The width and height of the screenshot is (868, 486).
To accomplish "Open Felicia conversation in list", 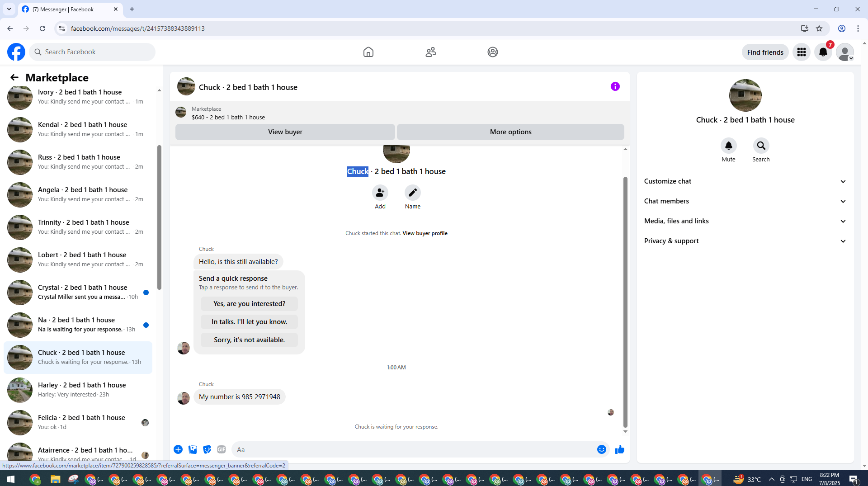I will 78,422.
